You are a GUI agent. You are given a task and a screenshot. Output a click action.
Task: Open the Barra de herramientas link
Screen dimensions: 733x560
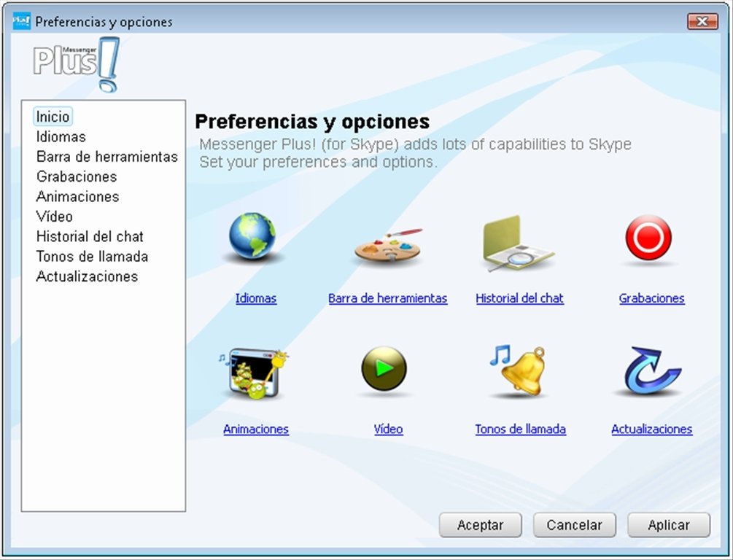(387, 298)
